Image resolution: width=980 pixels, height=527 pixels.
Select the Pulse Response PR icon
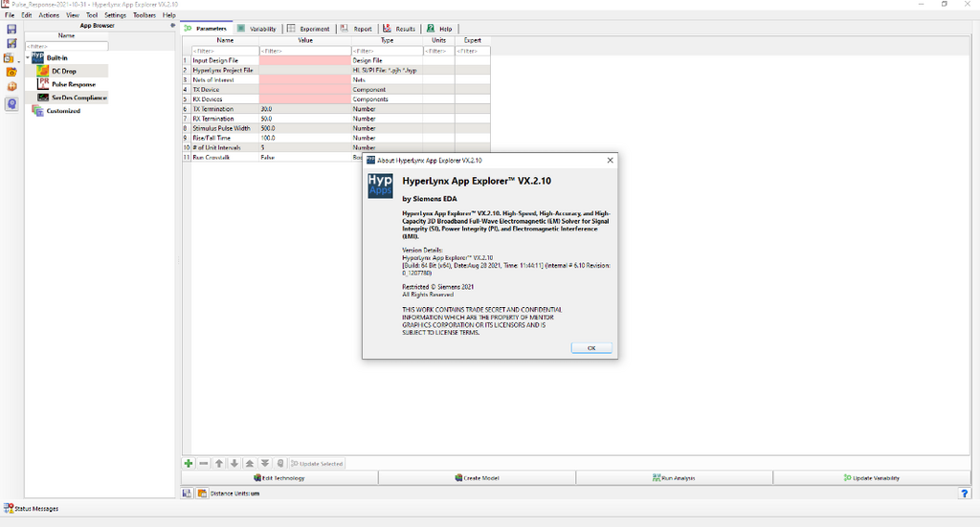pyautogui.click(x=42, y=83)
